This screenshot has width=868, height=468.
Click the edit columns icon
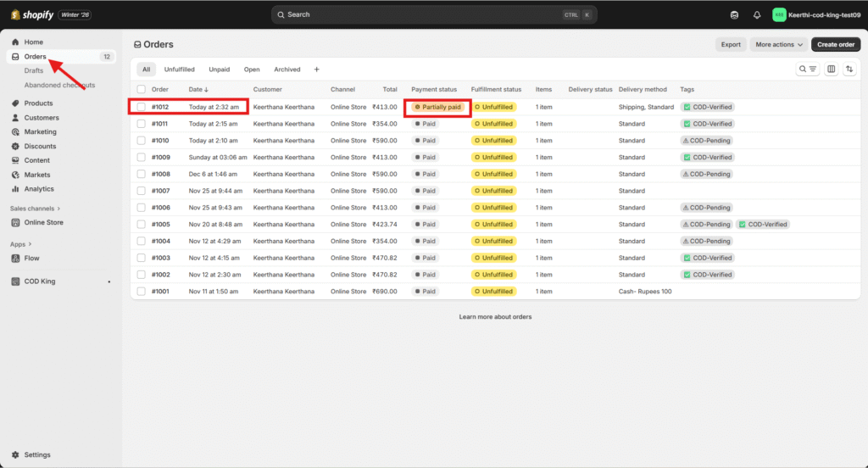[831, 70]
